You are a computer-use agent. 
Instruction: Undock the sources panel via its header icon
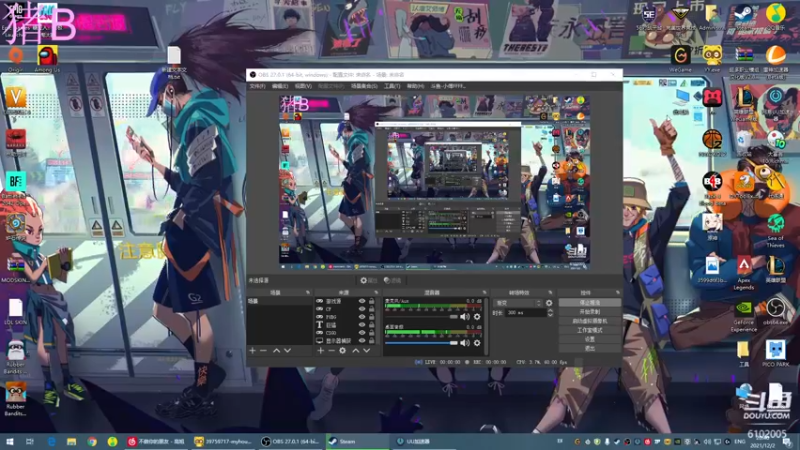[376, 292]
